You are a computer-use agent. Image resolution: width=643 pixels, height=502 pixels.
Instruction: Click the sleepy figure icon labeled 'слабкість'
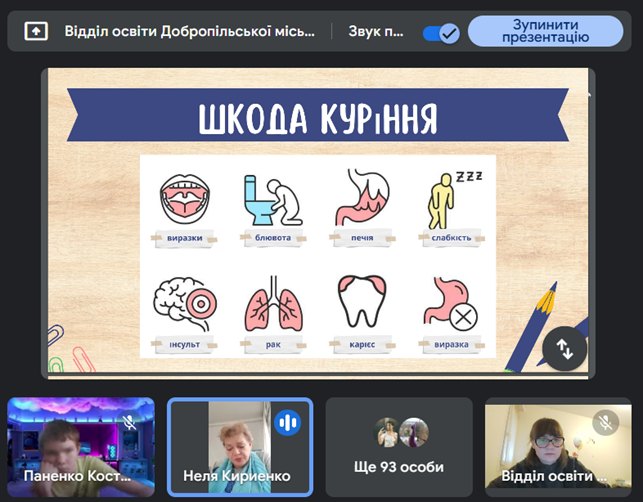446,198
